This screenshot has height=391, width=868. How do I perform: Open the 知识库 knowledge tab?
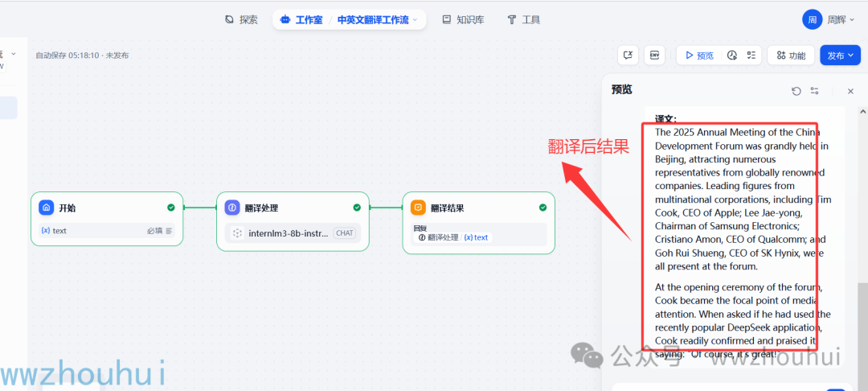(x=464, y=20)
